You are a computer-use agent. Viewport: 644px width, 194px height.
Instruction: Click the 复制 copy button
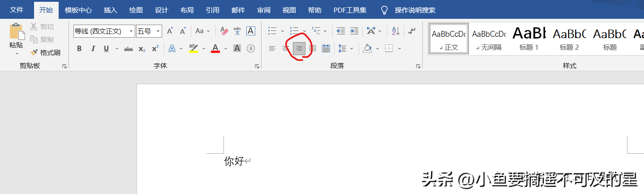[x=42, y=39]
